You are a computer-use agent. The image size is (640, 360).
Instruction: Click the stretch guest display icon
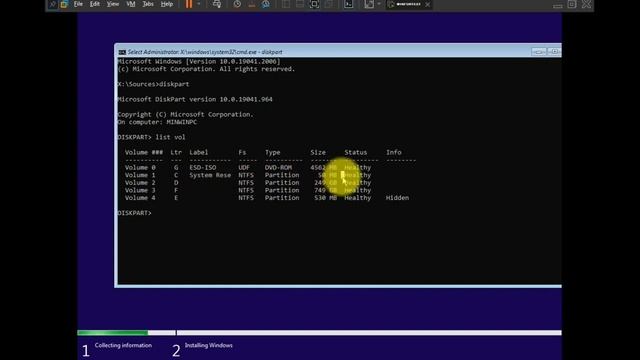(x=369, y=4)
